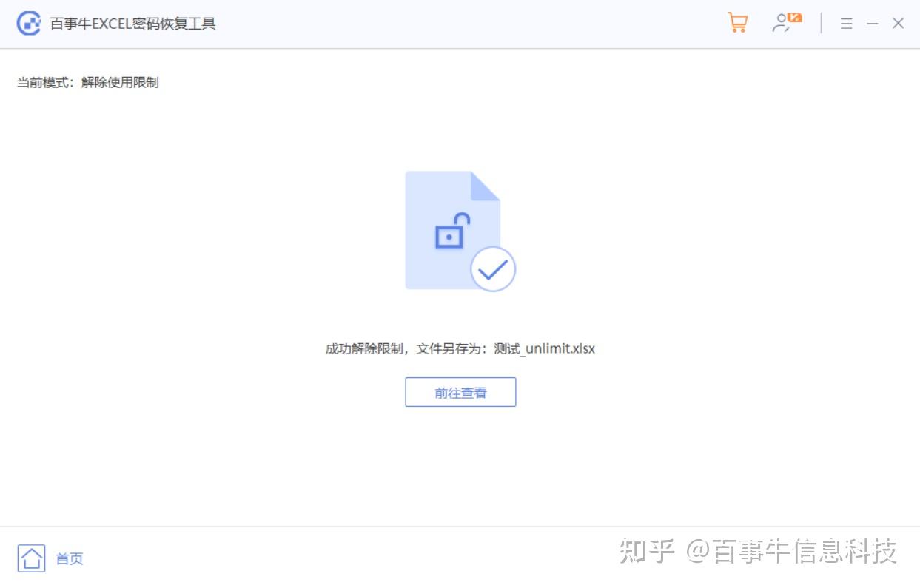This screenshot has width=920, height=588.
Task: Click the 测试_unlimit.xlsx file name
Action: point(544,348)
